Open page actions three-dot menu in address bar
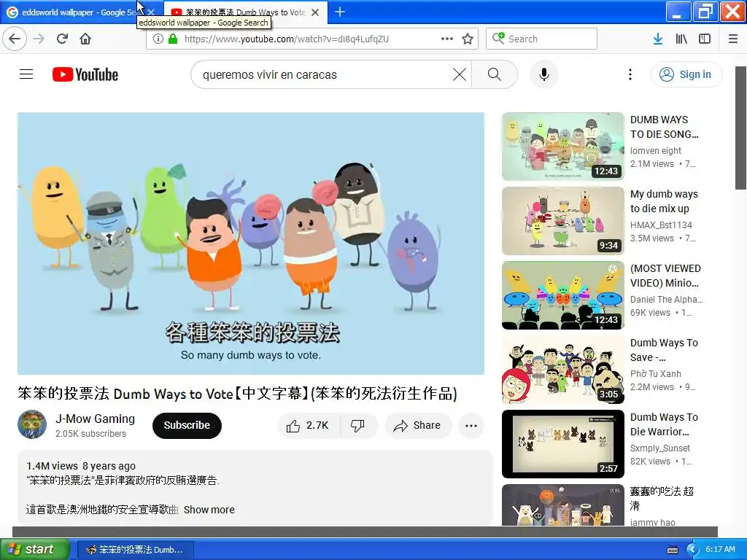Image resolution: width=747 pixels, height=560 pixels. pyautogui.click(x=447, y=39)
